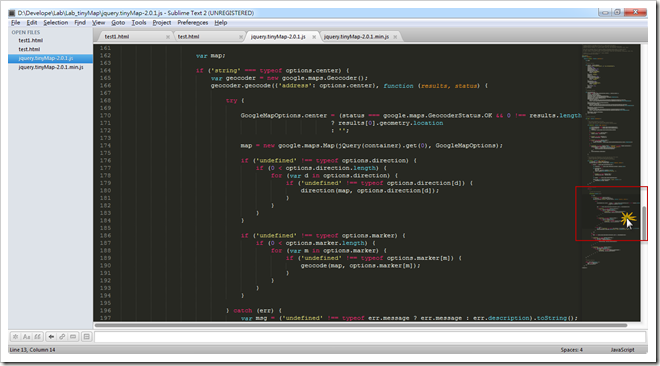
Task: Click the Sublime Text title bar icon
Action: [12, 13]
